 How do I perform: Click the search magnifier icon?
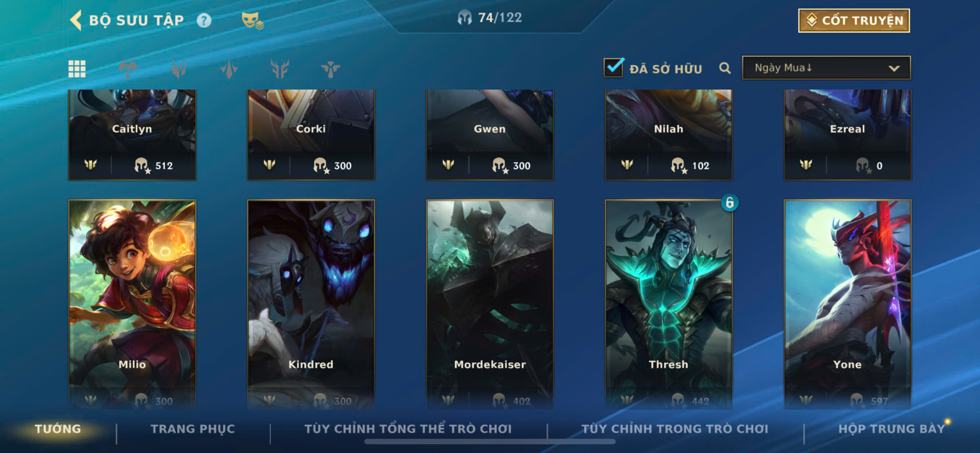click(725, 68)
